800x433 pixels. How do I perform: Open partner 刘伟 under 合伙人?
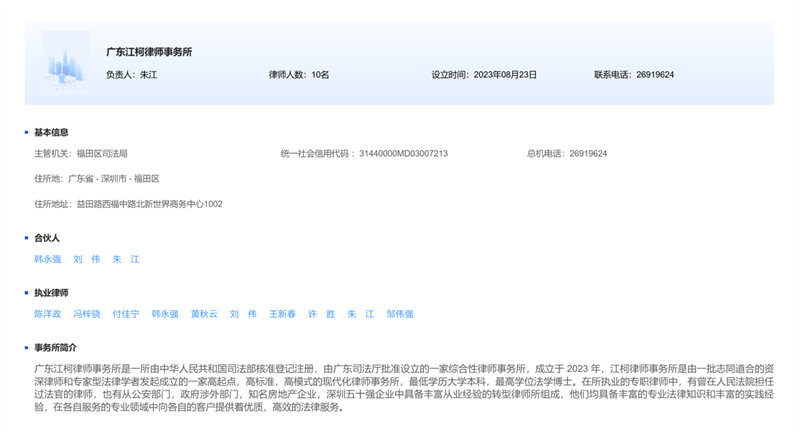pos(87,259)
